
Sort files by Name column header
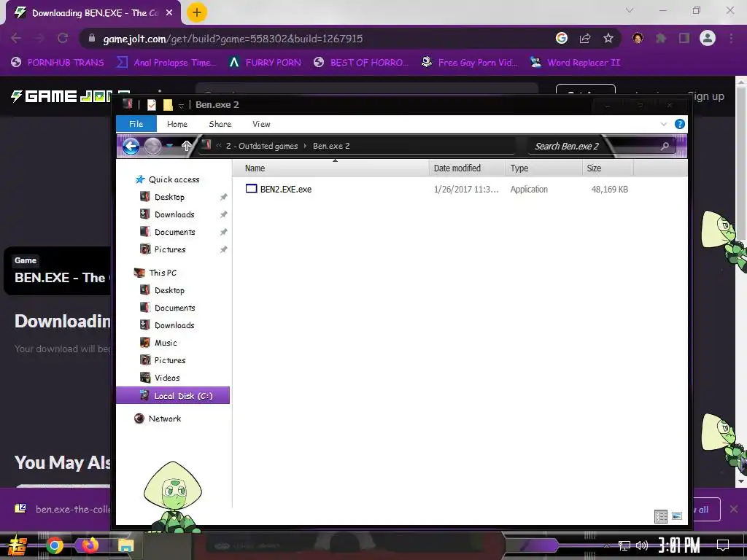[x=331, y=168]
